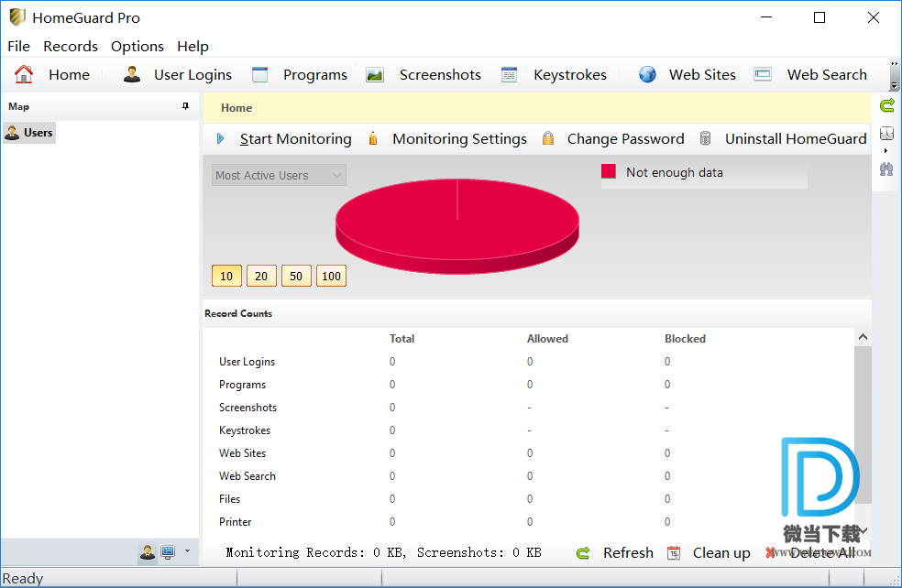Click the green refresh icon on right sidebar
Image resolution: width=902 pixels, height=588 pixels.
[x=887, y=105]
